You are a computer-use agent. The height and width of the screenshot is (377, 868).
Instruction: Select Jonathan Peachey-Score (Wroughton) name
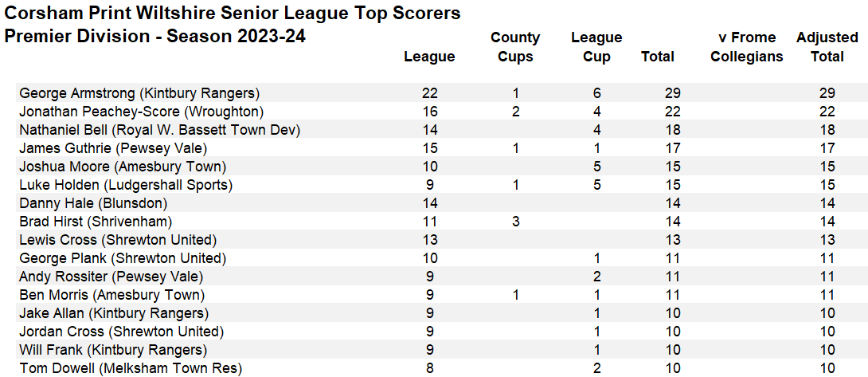click(x=141, y=112)
